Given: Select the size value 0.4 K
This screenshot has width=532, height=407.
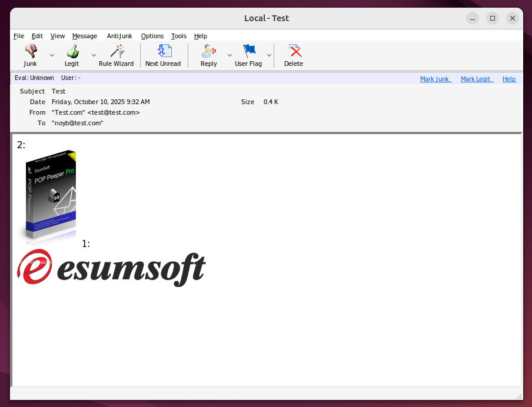Looking at the screenshot, I should pos(271,102).
